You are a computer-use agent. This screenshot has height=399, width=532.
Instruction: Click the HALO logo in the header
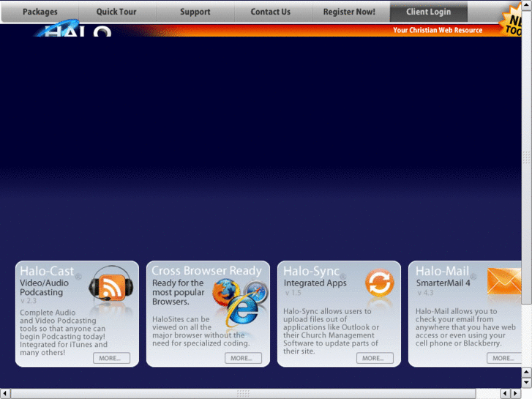73,29
